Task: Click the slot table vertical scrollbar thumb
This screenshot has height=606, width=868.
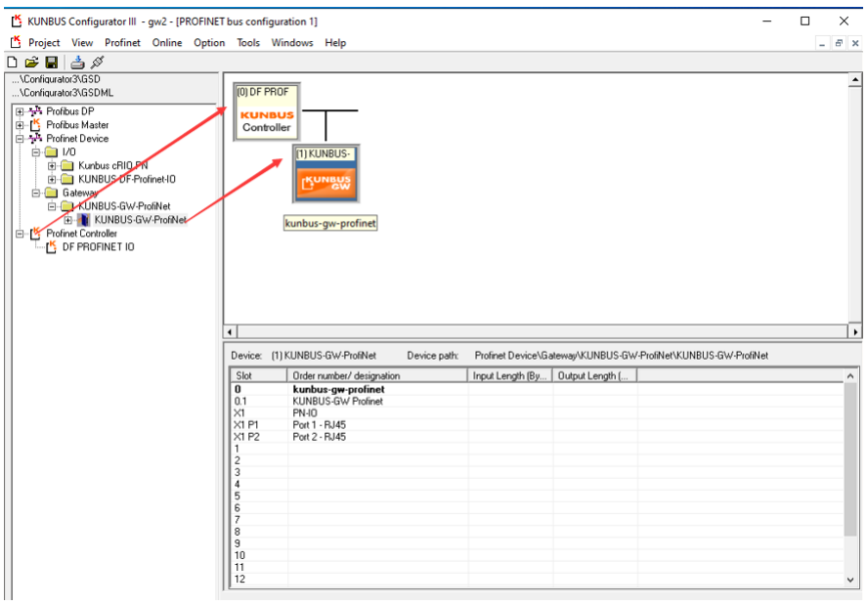Action: tap(850, 459)
